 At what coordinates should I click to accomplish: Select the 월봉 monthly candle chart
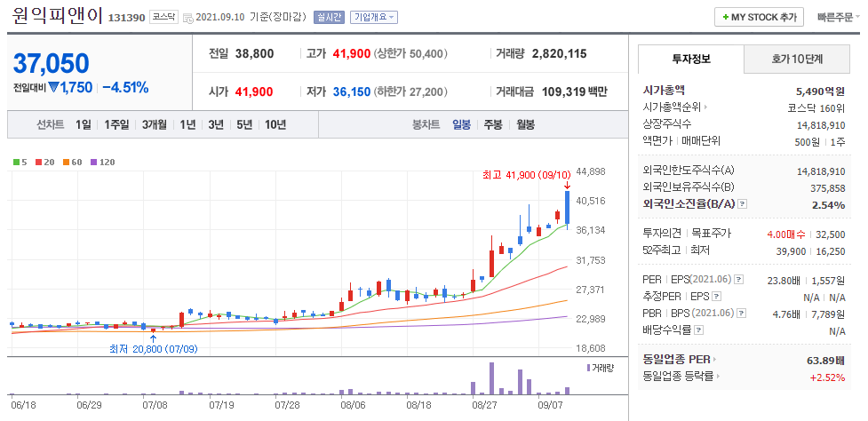(525, 124)
